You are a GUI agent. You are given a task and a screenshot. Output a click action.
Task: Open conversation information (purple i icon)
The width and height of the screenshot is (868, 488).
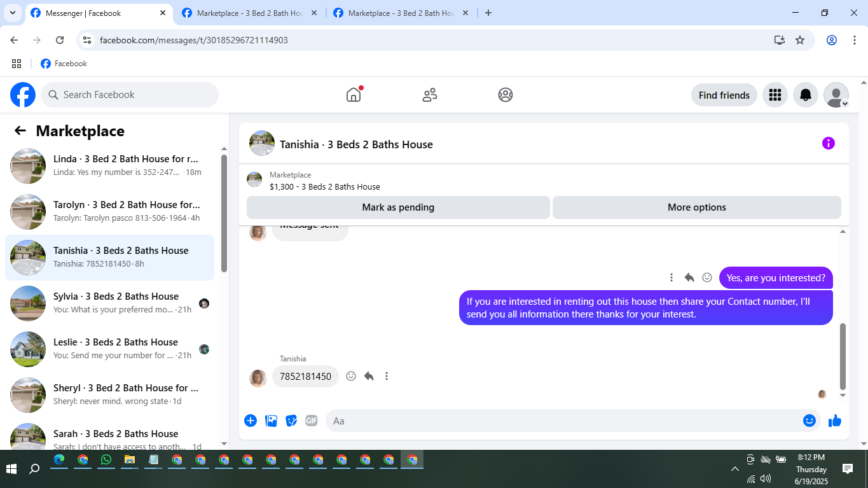click(x=828, y=143)
